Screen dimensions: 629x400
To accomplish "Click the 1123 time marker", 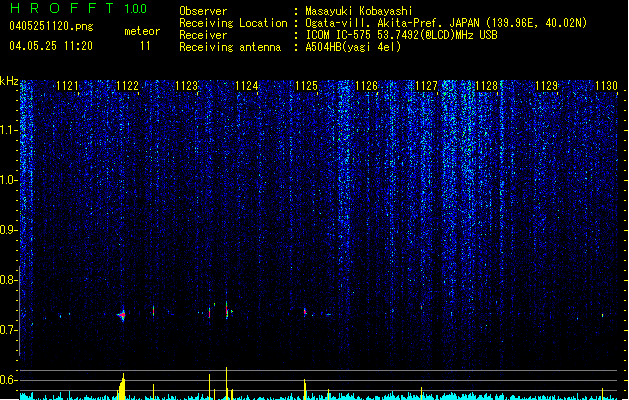I will (x=187, y=86).
